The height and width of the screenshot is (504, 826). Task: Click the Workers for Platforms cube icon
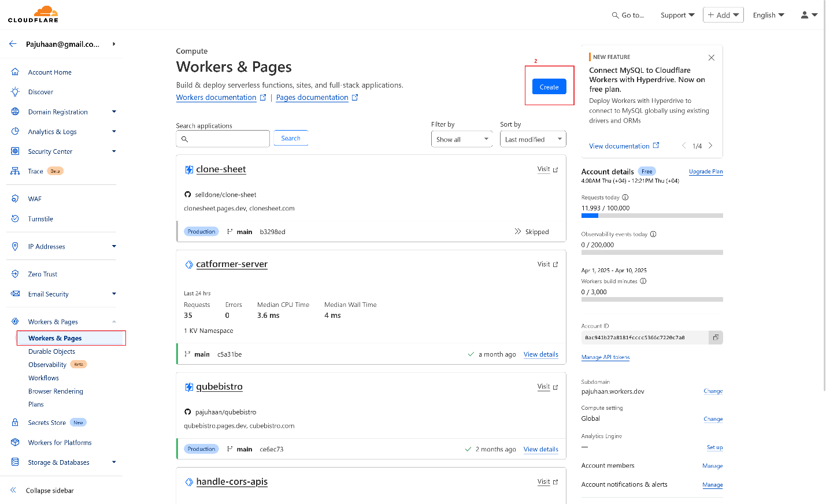[x=15, y=442]
